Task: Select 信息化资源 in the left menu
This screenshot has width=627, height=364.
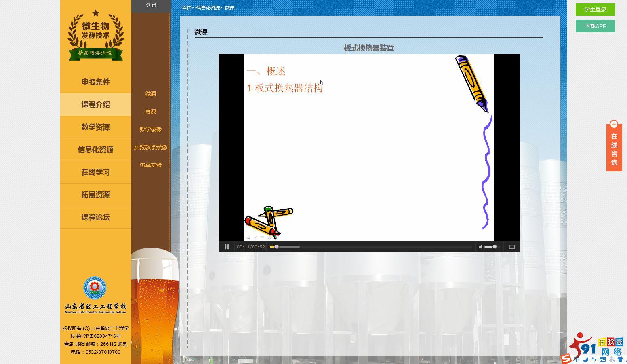Action: click(95, 150)
